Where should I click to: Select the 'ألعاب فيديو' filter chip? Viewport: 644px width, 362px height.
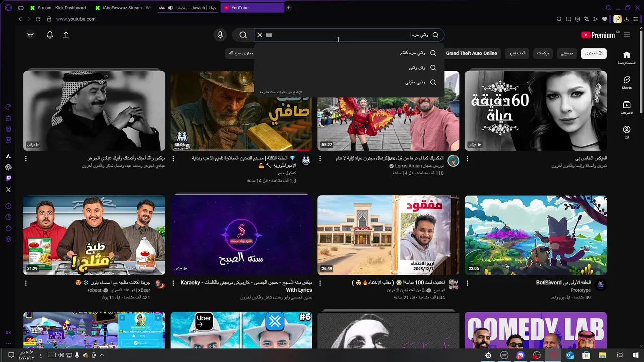pyautogui.click(x=517, y=53)
